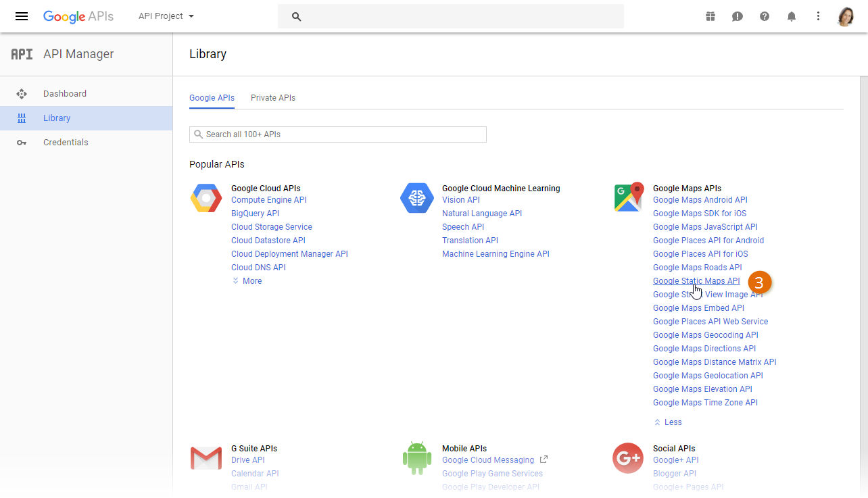Click the top search bar
The image size is (868, 498).
coord(451,16)
